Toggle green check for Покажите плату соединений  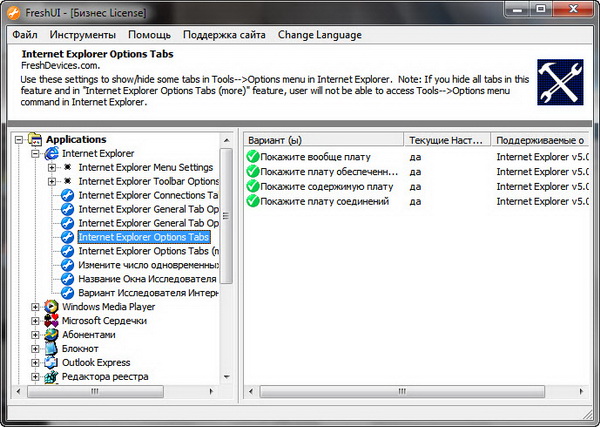tap(252, 202)
